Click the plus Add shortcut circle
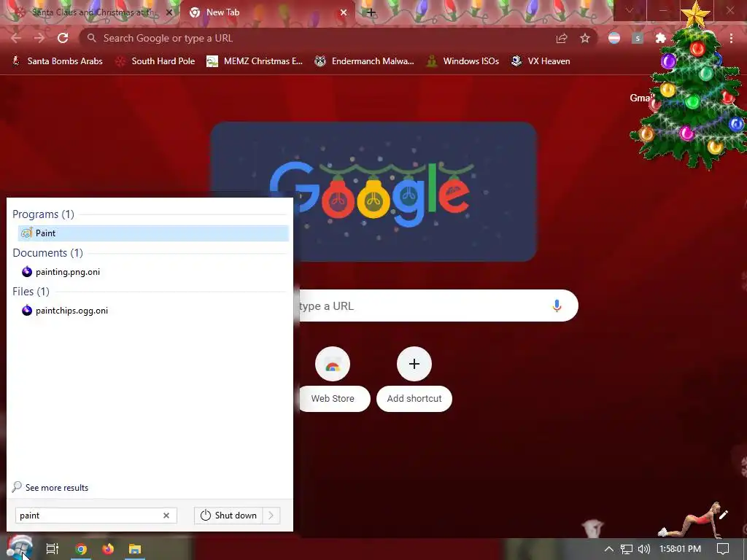Screen dimensions: 747x560 pos(414,365)
